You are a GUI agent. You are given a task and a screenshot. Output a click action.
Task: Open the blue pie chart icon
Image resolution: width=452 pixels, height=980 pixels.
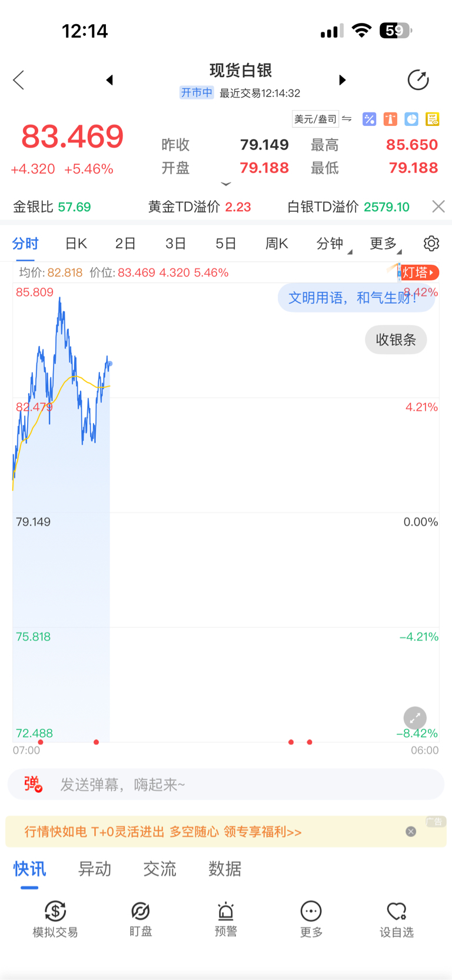[411, 119]
